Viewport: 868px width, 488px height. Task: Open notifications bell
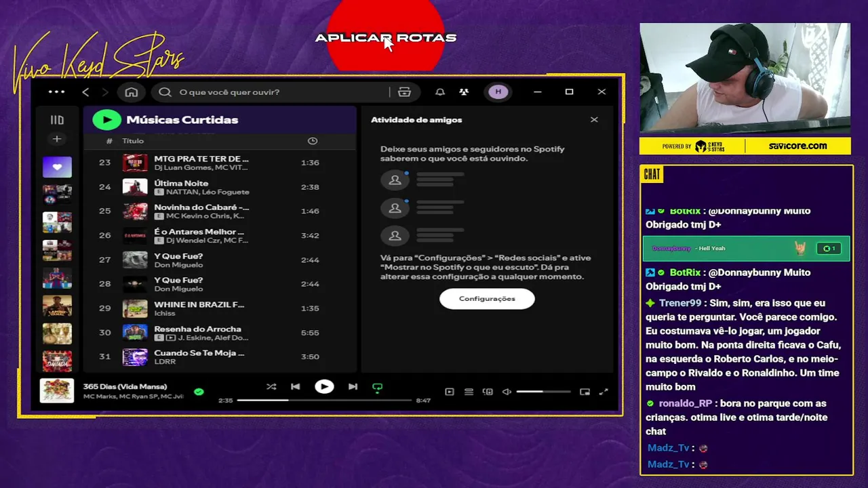pyautogui.click(x=440, y=92)
